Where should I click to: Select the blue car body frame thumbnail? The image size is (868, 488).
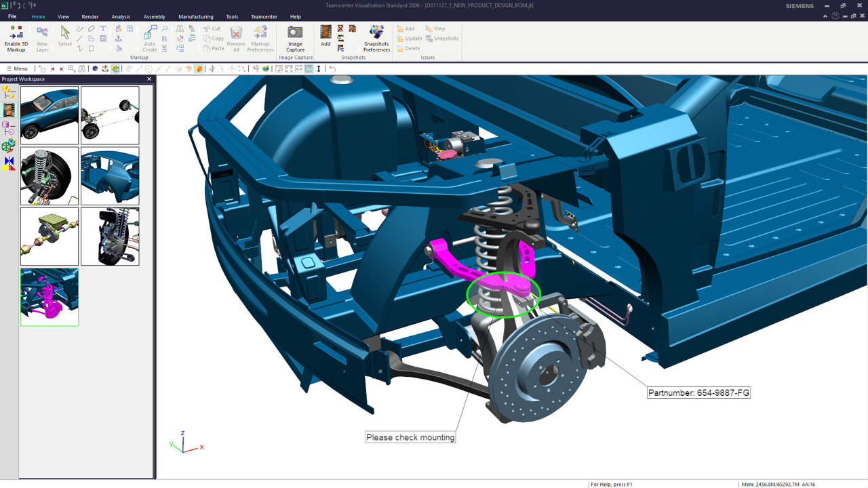coord(110,176)
